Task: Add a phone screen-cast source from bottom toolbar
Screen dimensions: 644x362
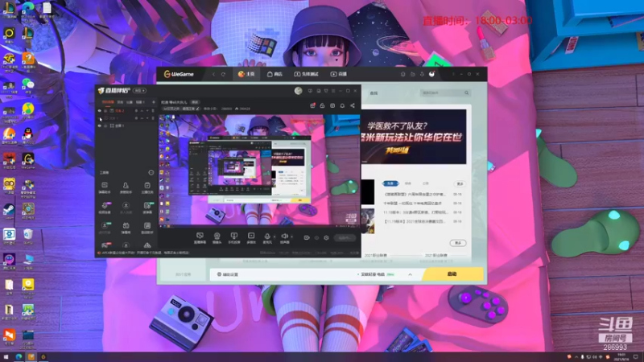Action: click(234, 238)
